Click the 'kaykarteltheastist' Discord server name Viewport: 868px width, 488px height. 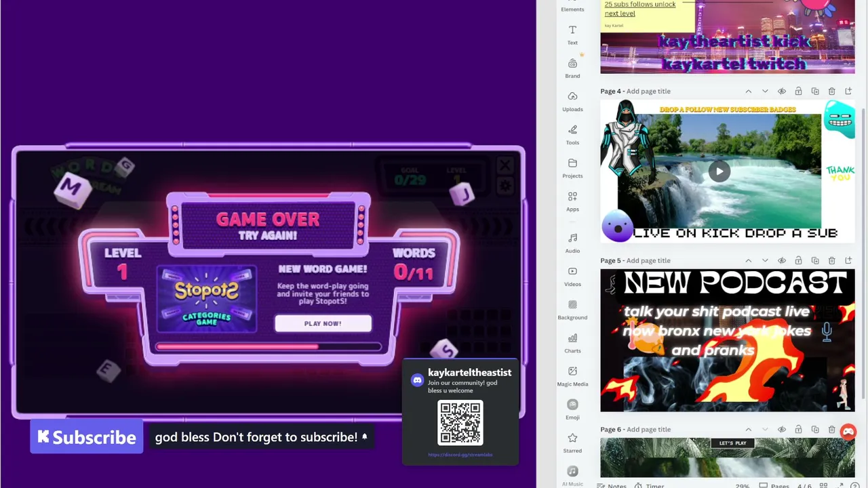(x=469, y=372)
